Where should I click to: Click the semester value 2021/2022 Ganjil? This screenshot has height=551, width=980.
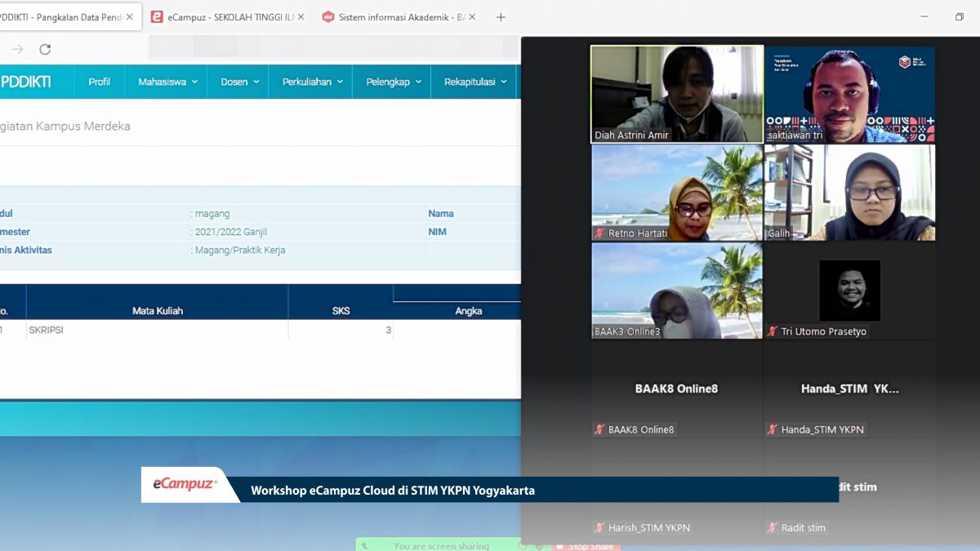pyautogui.click(x=231, y=232)
